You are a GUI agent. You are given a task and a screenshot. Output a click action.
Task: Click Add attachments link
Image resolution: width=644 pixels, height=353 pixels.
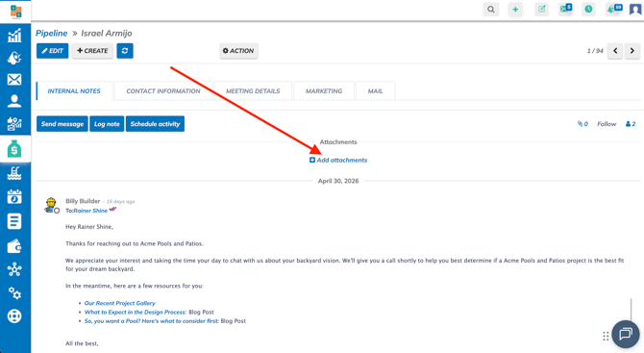coord(338,160)
